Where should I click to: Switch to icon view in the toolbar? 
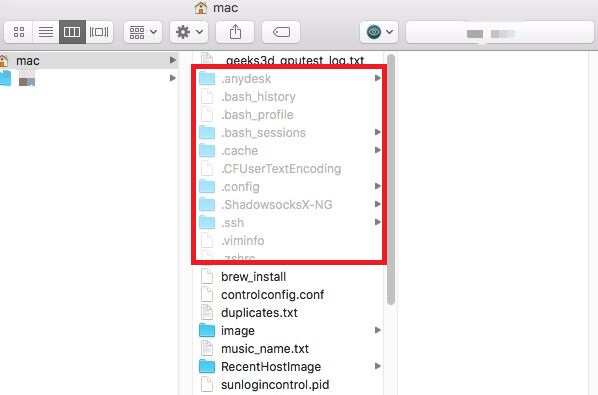tap(19, 32)
